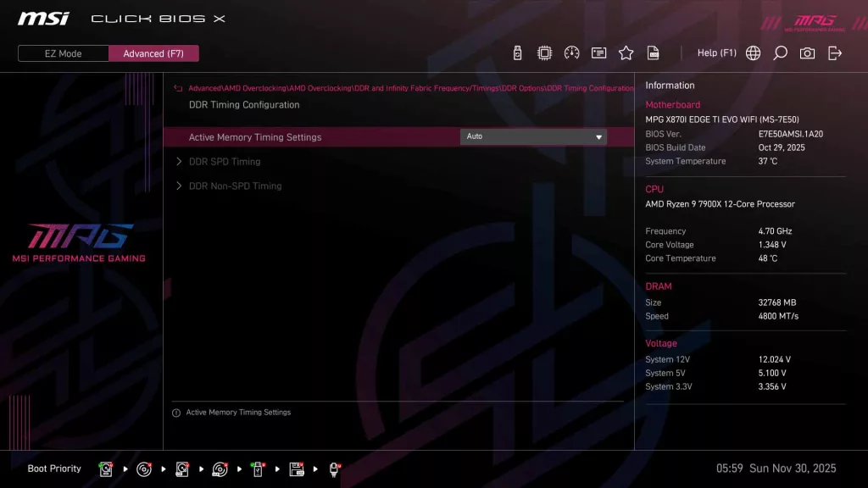
Task: Select the first hard drive in Boot Priority
Action: click(105, 469)
